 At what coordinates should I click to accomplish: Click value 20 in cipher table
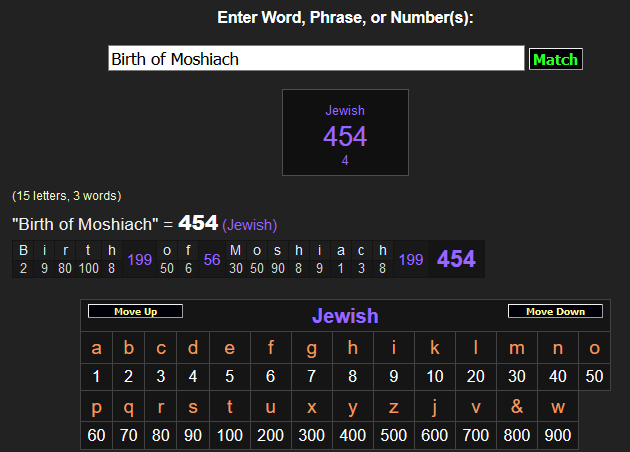(476, 376)
